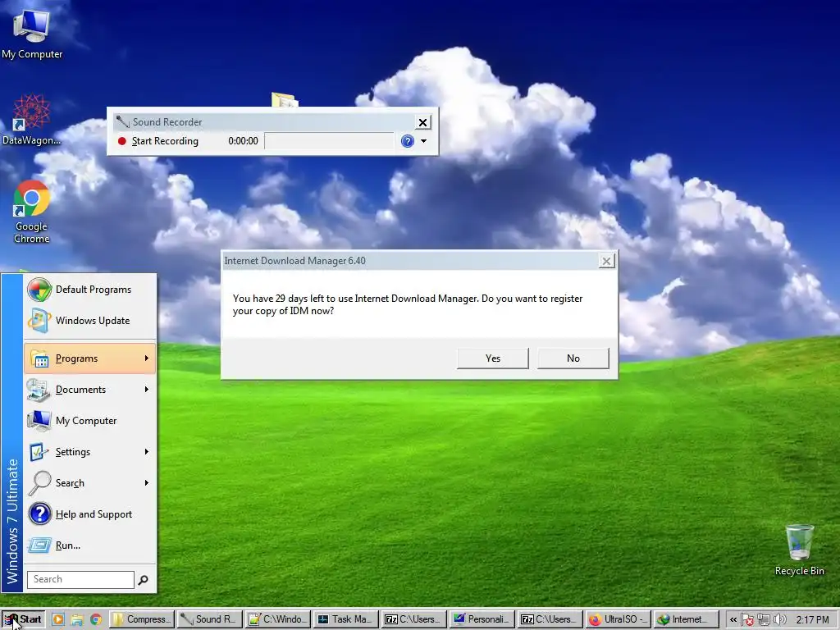Image resolution: width=840 pixels, height=630 pixels.
Task: Expand Sound Recorder help dropdown arrow
Action: click(424, 141)
